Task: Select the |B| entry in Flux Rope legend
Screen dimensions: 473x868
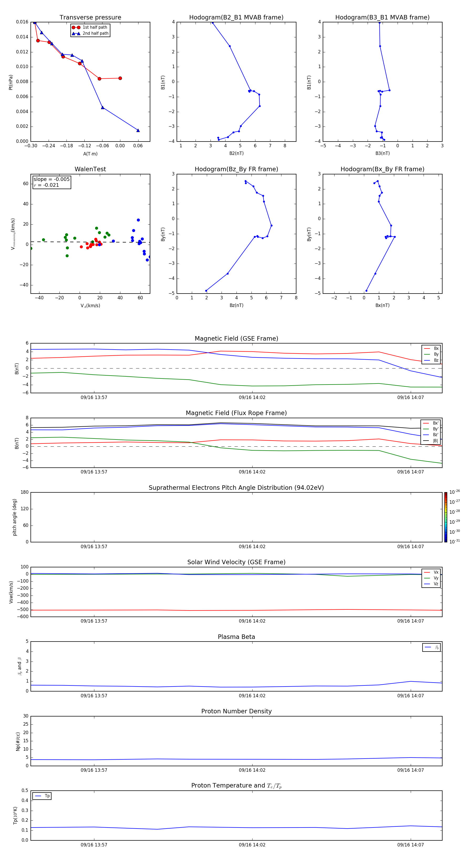Action: coord(431,441)
